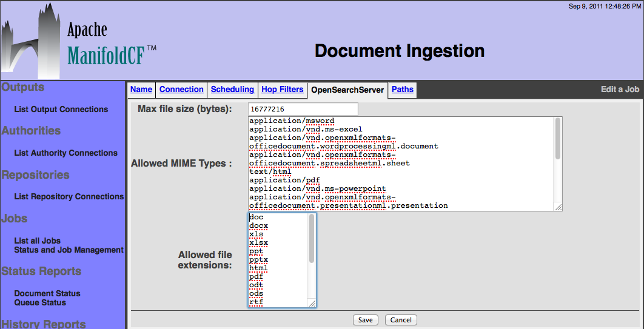Click the Cancel button
Image resolution: width=644 pixels, height=329 pixels.
pos(401,320)
